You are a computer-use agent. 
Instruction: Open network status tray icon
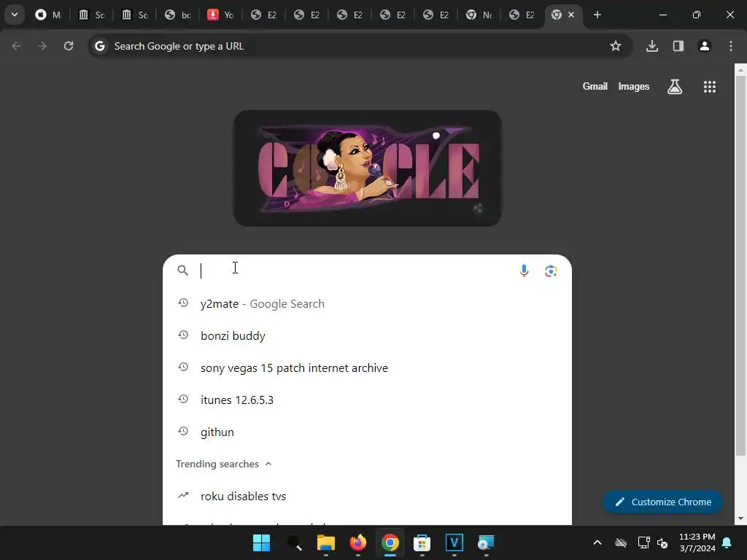tap(643, 542)
